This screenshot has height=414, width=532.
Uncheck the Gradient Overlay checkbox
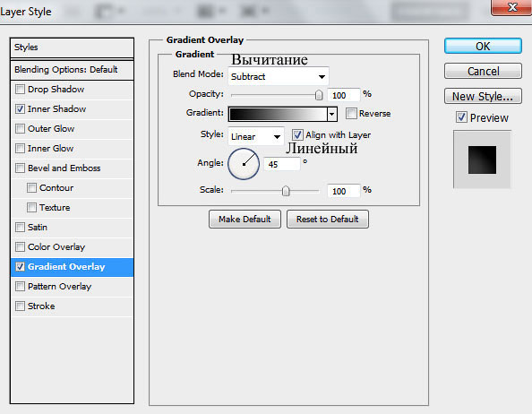[x=20, y=267]
